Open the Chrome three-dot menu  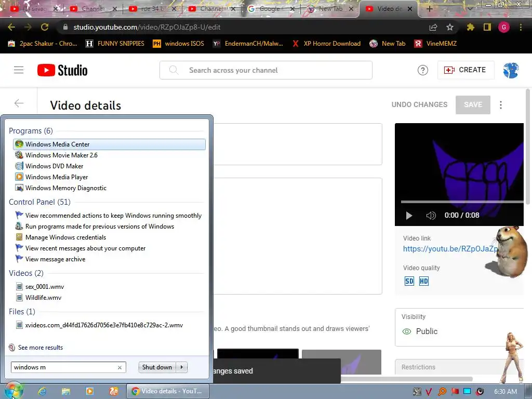pos(521,27)
